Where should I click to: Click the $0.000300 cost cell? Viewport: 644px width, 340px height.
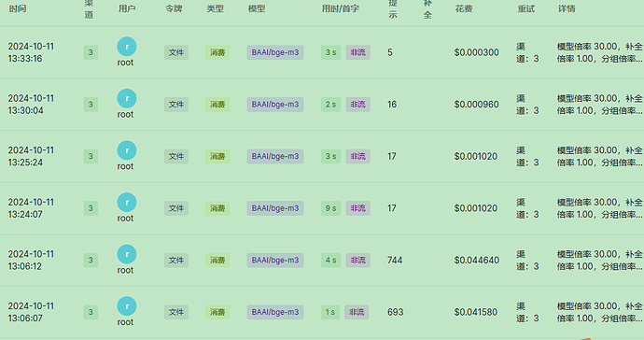[476, 52]
